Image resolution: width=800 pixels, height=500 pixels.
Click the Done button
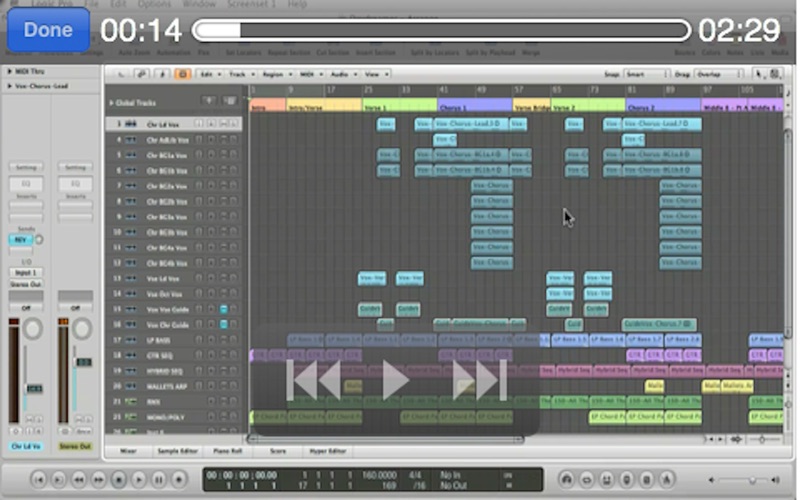(x=48, y=30)
